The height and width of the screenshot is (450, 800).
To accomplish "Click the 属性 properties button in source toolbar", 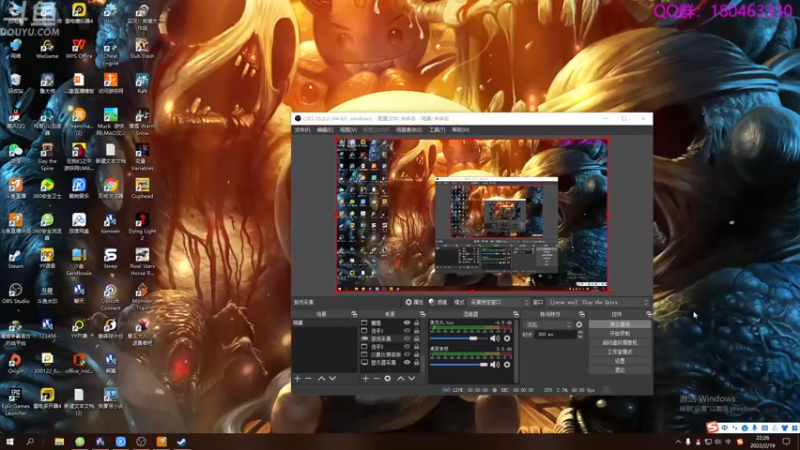I will (414, 302).
